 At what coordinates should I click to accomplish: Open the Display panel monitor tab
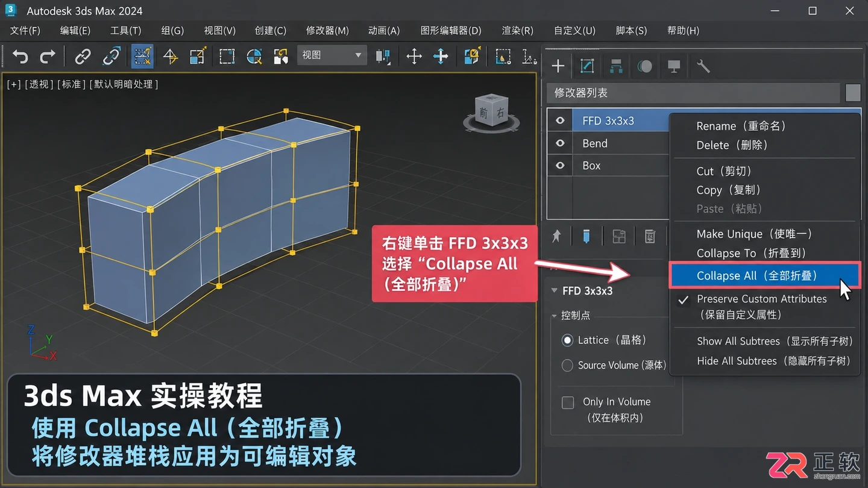pyautogui.click(x=674, y=66)
